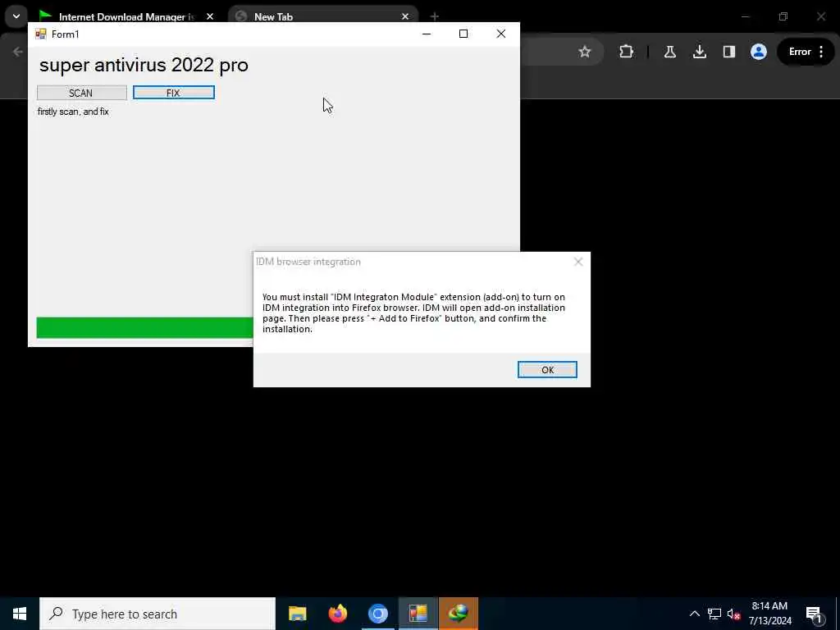Open the Extensions puzzle icon
This screenshot has width=840, height=630.
point(626,52)
